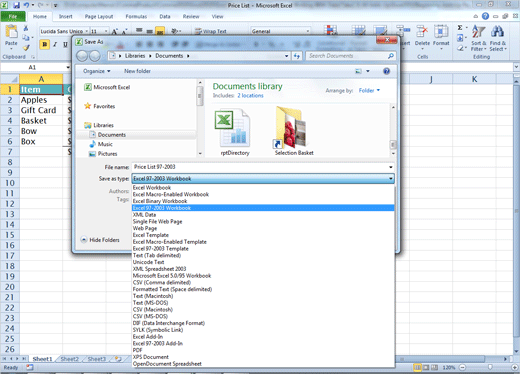Open the view options dropdown arrow
Screen dimensions: 520x374
click(x=368, y=71)
